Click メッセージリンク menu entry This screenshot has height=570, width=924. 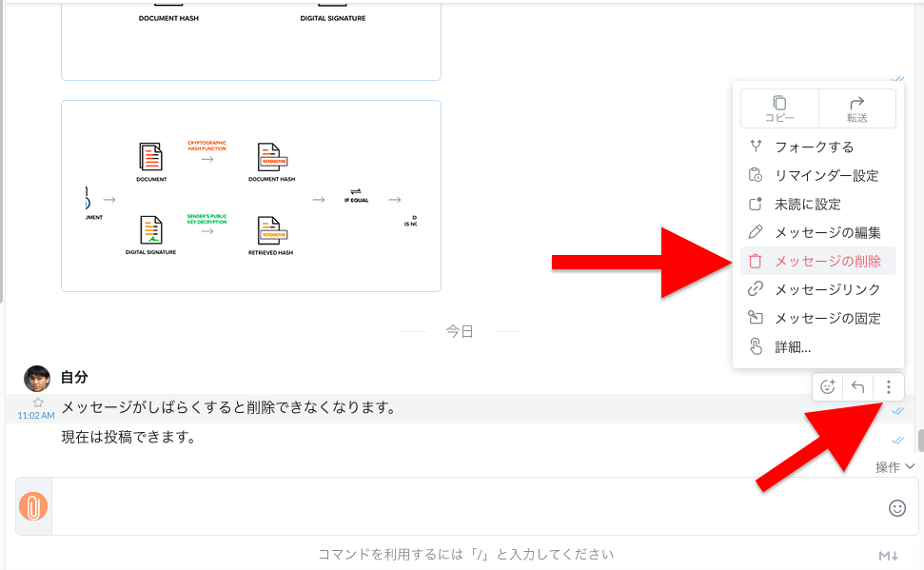[827, 289]
